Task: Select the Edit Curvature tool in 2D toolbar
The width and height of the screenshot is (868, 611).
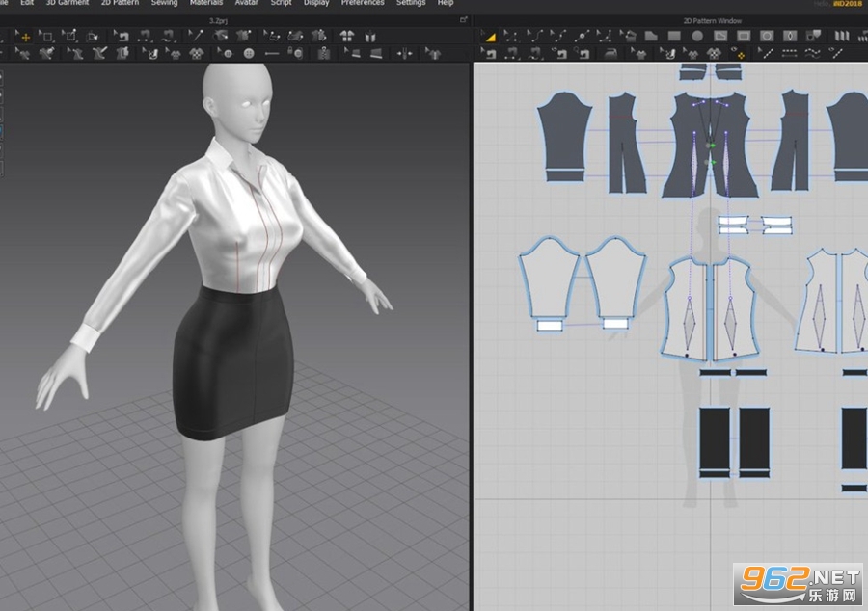Action: [534, 37]
